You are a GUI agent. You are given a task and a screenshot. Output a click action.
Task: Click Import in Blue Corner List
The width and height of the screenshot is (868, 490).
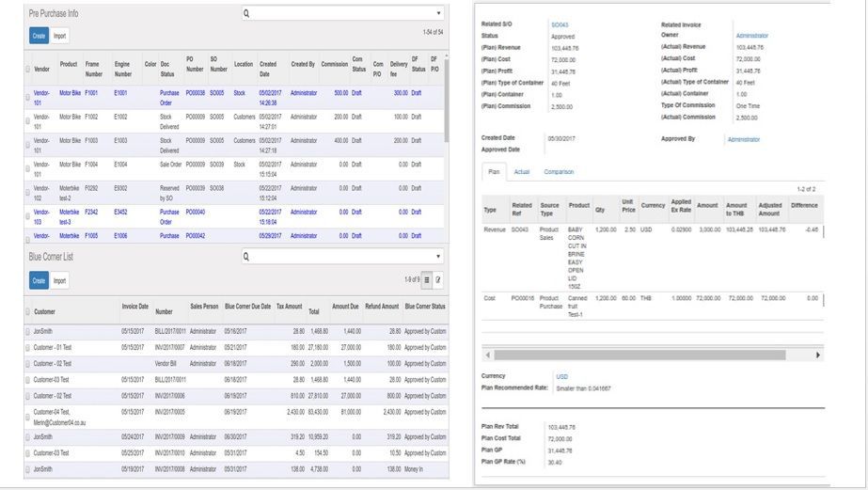(x=60, y=280)
